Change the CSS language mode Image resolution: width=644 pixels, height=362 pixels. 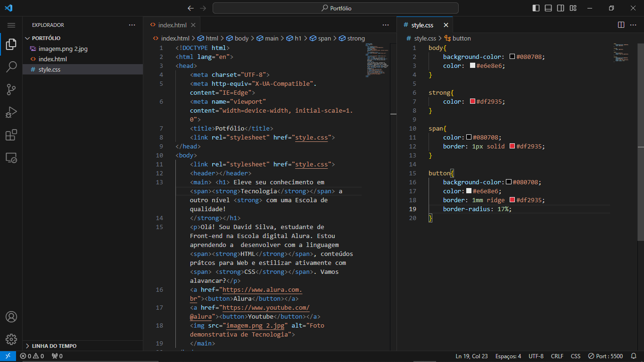click(x=576, y=356)
